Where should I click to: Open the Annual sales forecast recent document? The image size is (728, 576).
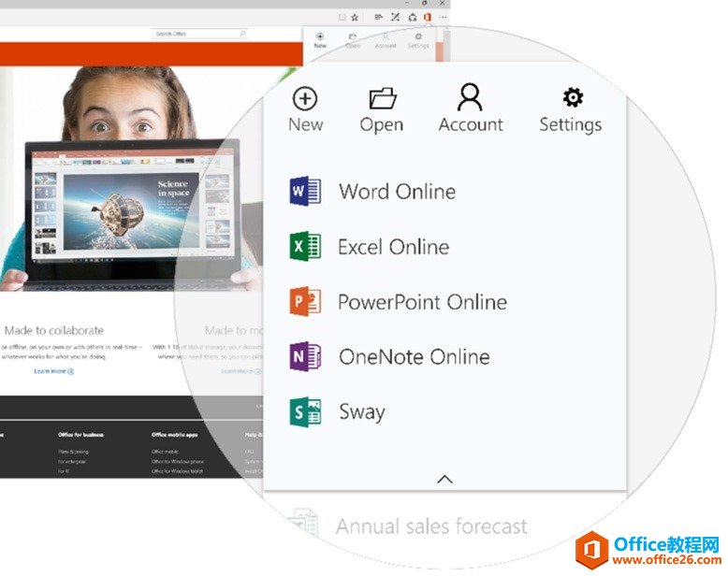click(408, 526)
